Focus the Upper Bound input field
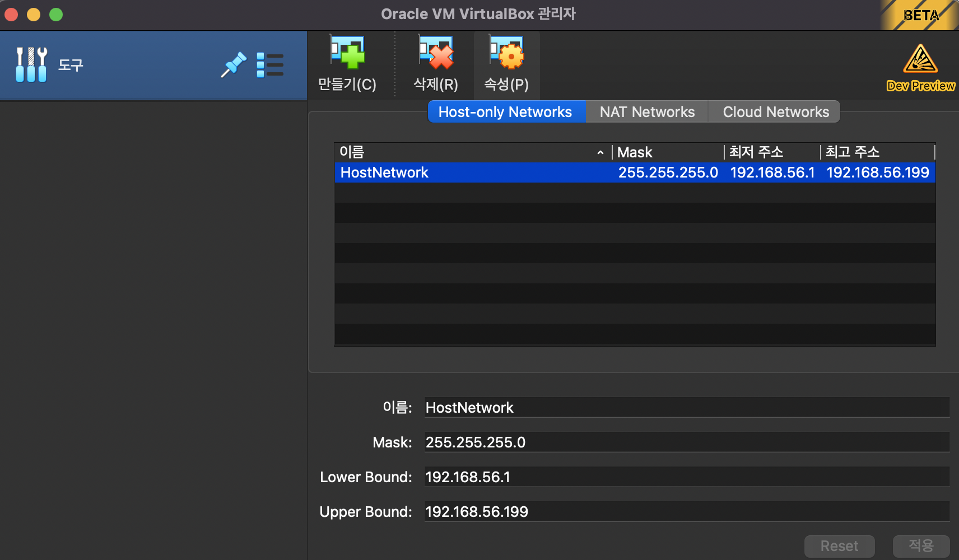The height and width of the screenshot is (560, 959). [x=687, y=512]
